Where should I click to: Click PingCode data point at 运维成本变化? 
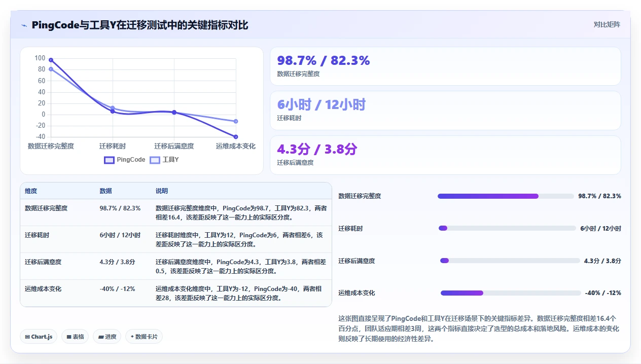pyautogui.click(x=236, y=137)
